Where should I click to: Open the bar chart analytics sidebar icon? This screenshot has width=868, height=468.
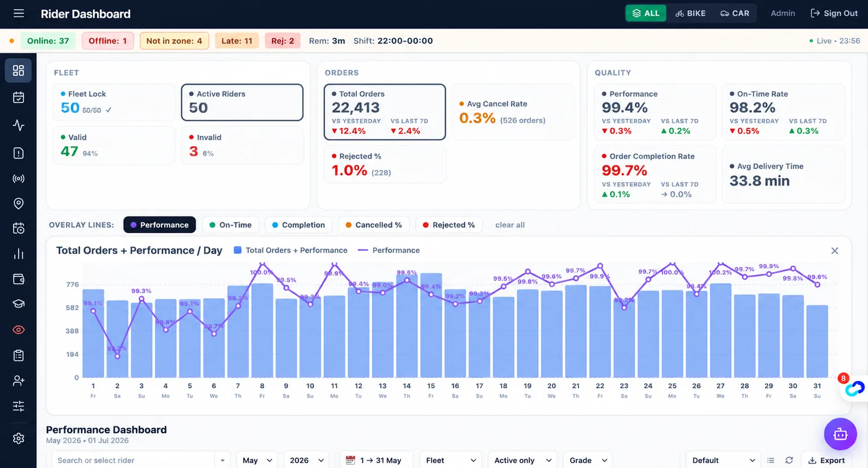tap(18, 254)
